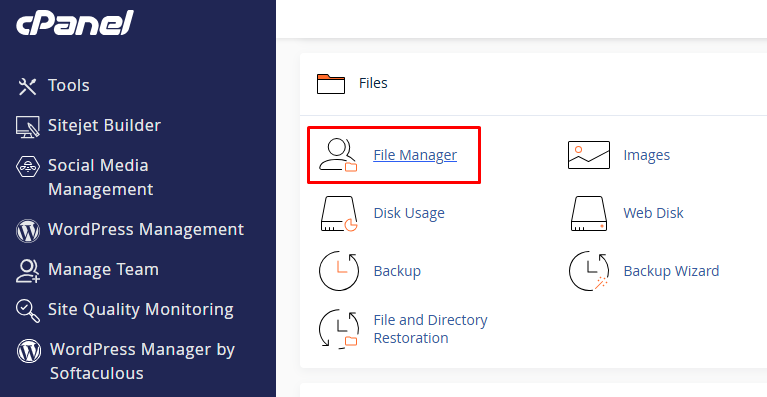767x397 pixels.
Task: Click the cPanel logo
Action: (75, 23)
